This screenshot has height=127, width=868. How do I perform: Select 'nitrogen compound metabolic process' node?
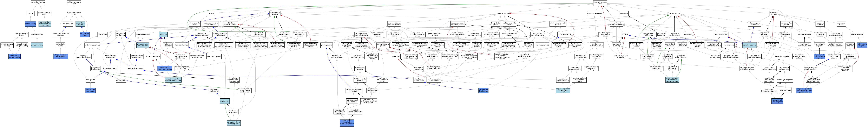457,24
